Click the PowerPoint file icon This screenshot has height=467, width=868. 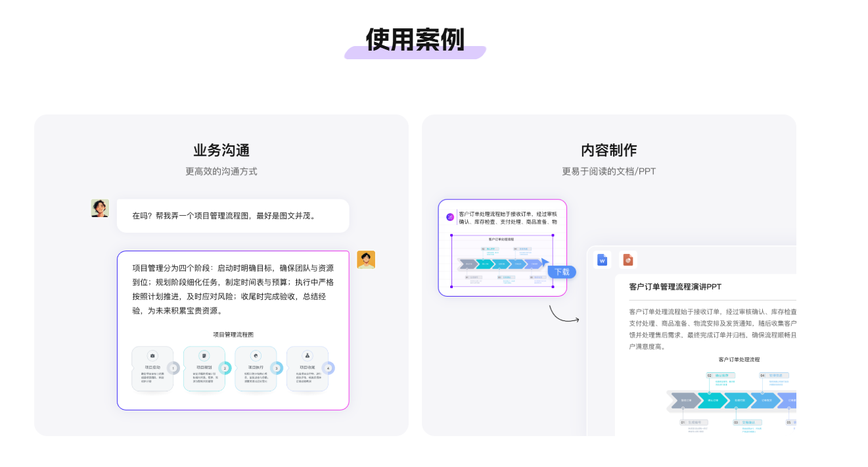click(628, 260)
